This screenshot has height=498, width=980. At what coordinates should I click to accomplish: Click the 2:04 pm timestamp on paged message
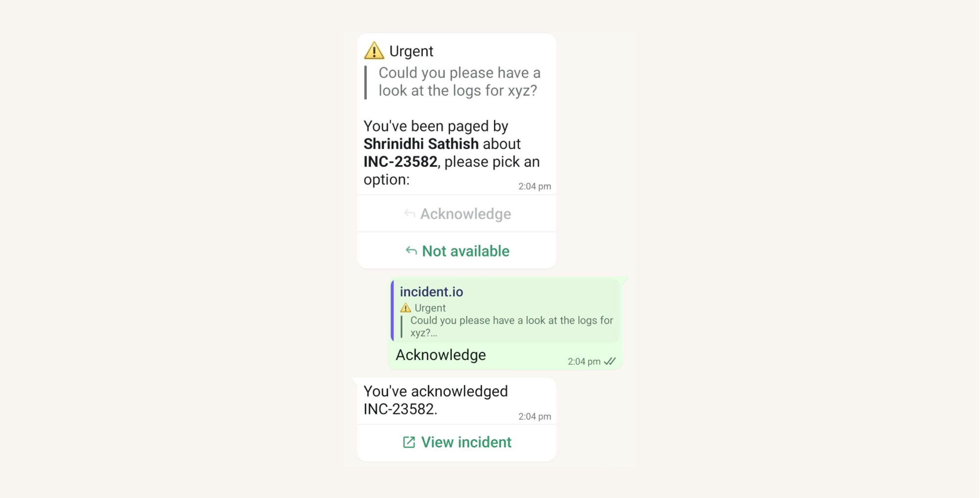coord(535,187)
